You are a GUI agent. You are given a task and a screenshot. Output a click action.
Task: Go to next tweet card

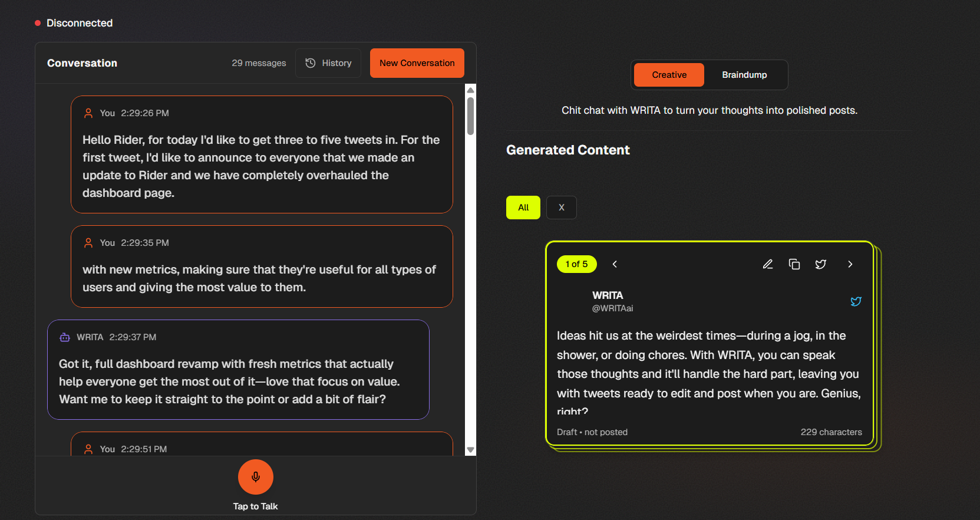coord(850,264)
